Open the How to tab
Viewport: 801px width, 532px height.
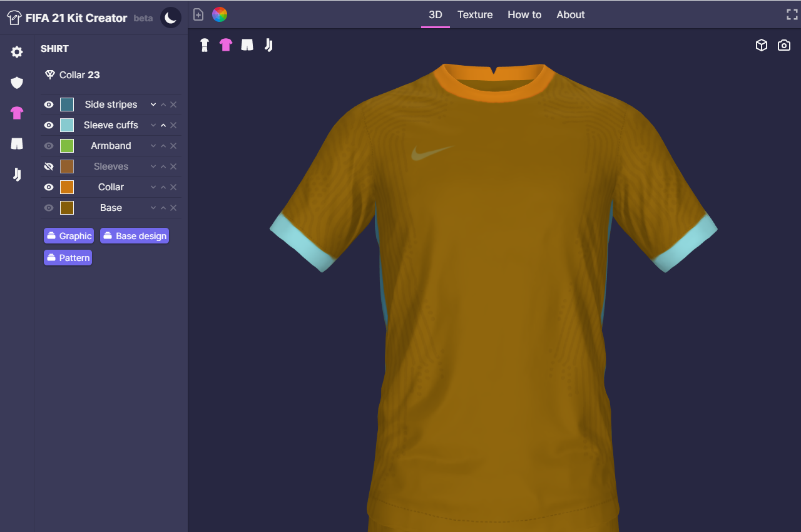[x=524, y=14]
